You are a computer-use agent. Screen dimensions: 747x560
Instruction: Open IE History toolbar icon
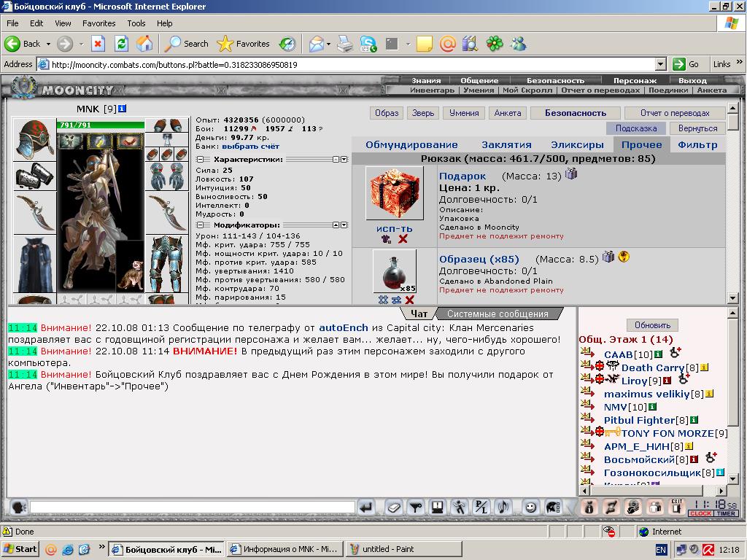click(x=287, y=44)
